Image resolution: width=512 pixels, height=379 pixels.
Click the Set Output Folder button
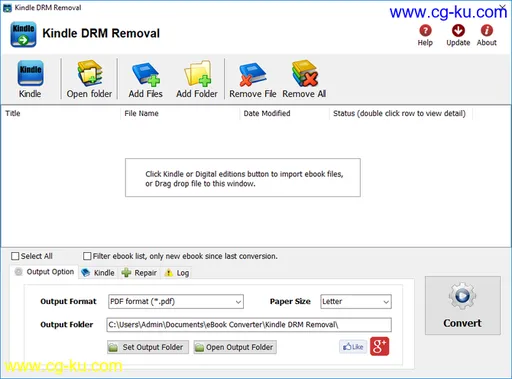148,347
